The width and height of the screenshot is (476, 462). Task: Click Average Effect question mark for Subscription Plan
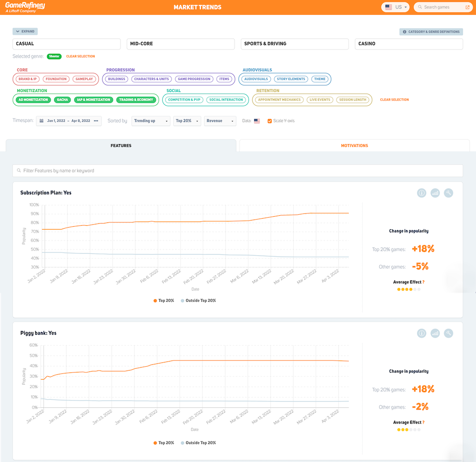(423, 282)
